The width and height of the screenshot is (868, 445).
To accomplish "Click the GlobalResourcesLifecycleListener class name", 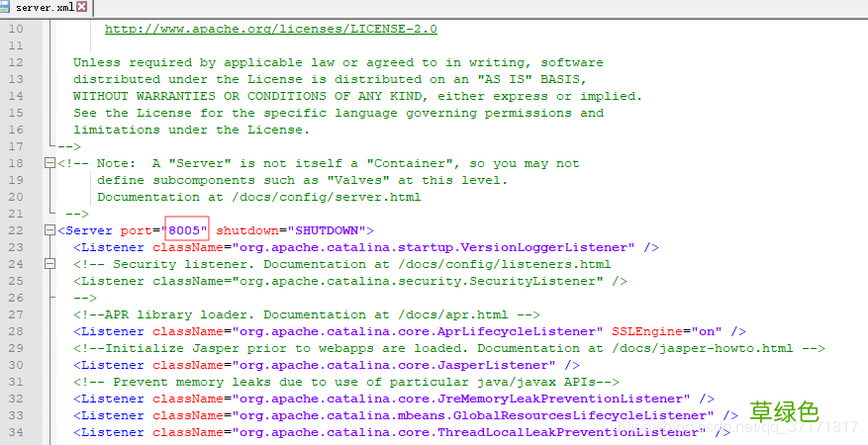I will [x=473, y=415].
